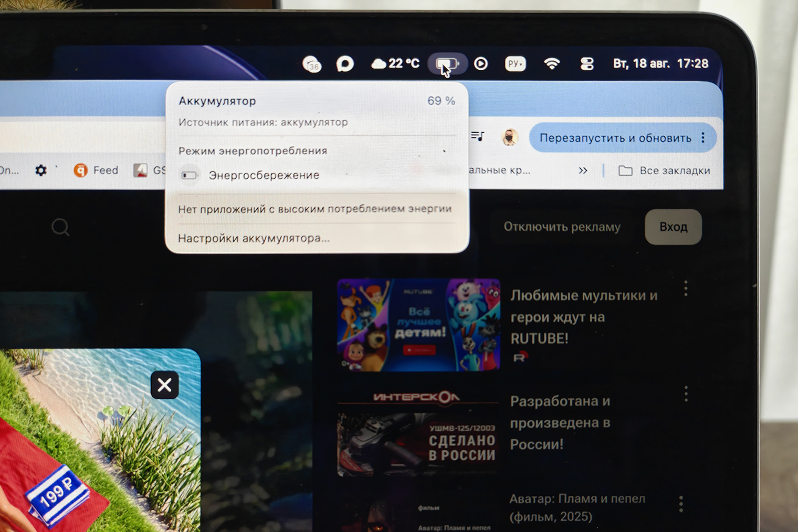
Task: Click the Отключить рекламу button
Action: (x=562, y=227)
